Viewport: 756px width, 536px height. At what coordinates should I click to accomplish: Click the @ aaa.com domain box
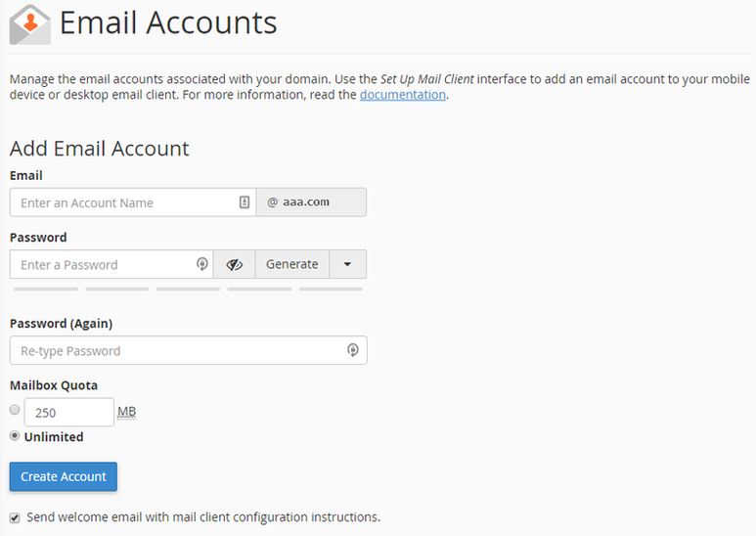[x=311, y=202]
